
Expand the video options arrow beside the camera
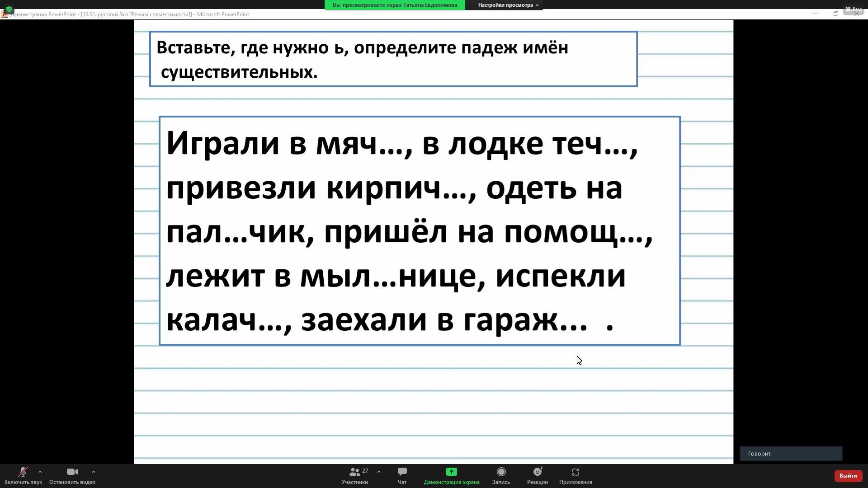[x=94, y=472]
